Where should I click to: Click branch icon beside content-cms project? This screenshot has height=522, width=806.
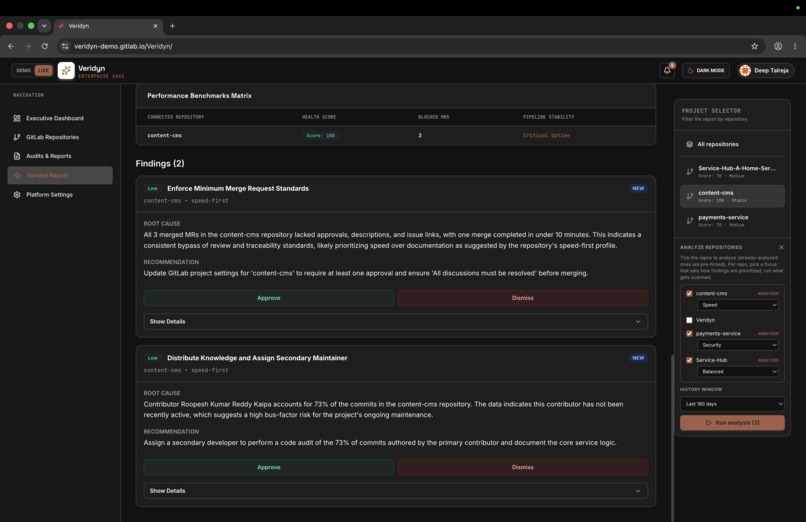(x=689, y=196)
